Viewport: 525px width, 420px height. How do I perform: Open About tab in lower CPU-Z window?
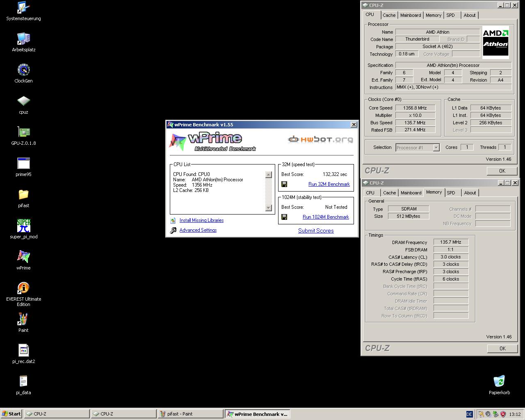[470, 193]
